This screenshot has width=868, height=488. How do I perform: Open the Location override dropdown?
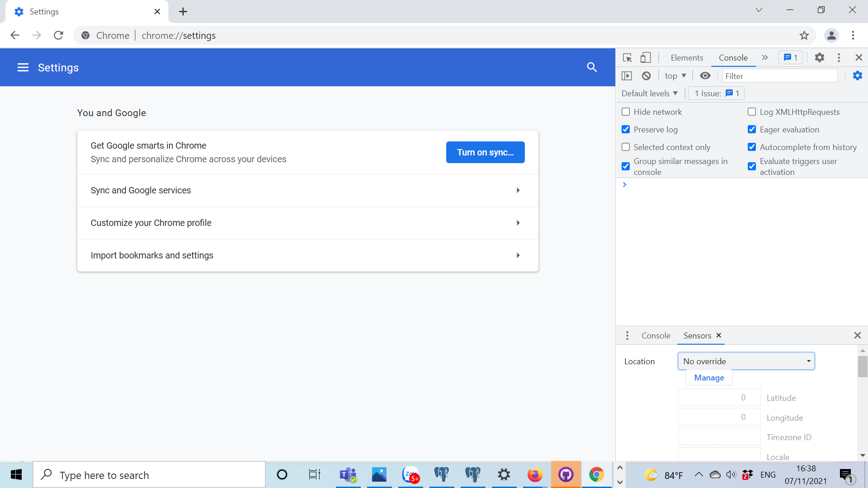click(746, 361)
